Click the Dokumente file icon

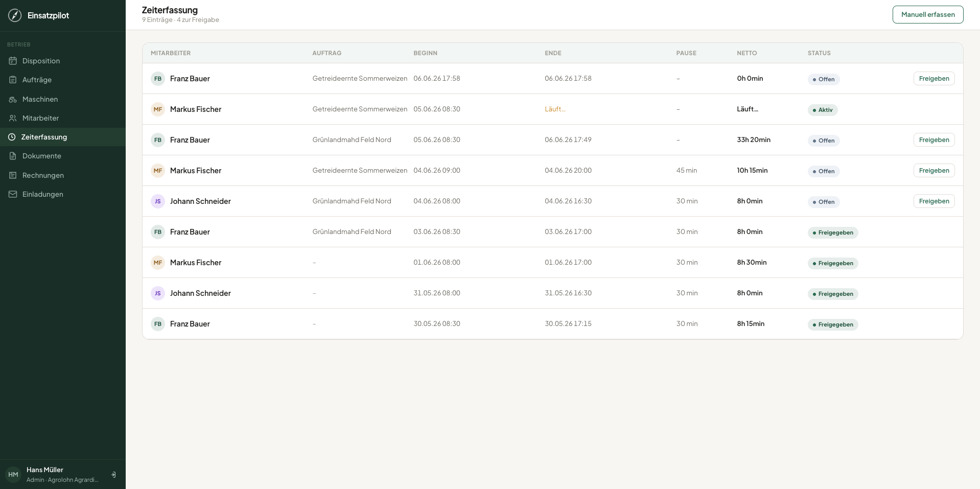[13, 156]
